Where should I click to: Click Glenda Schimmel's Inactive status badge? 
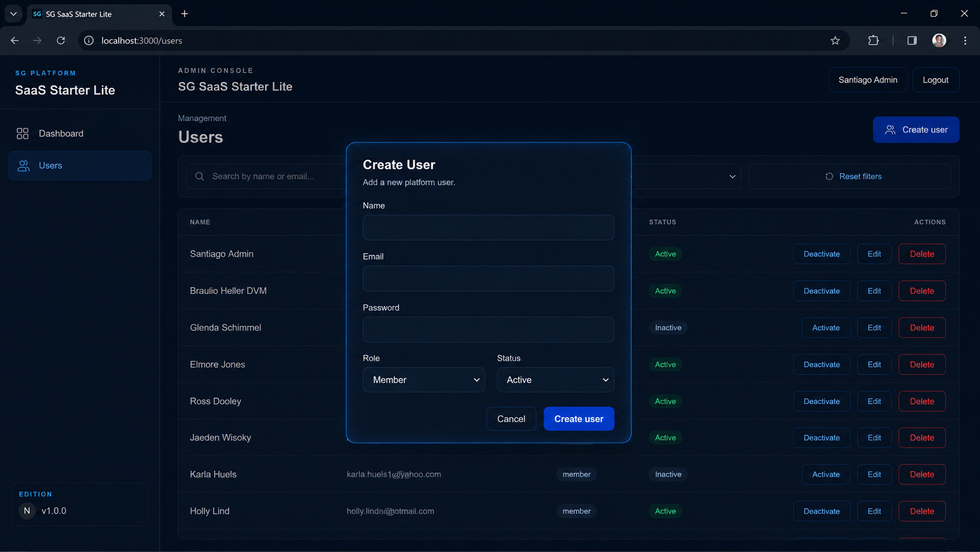[x=668, y=328]
